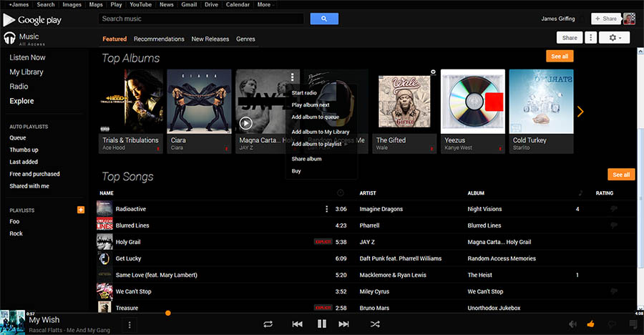Open the three-dot menu on Radioactive row
This screenshot has width=644, height=335.
(326, 209)
